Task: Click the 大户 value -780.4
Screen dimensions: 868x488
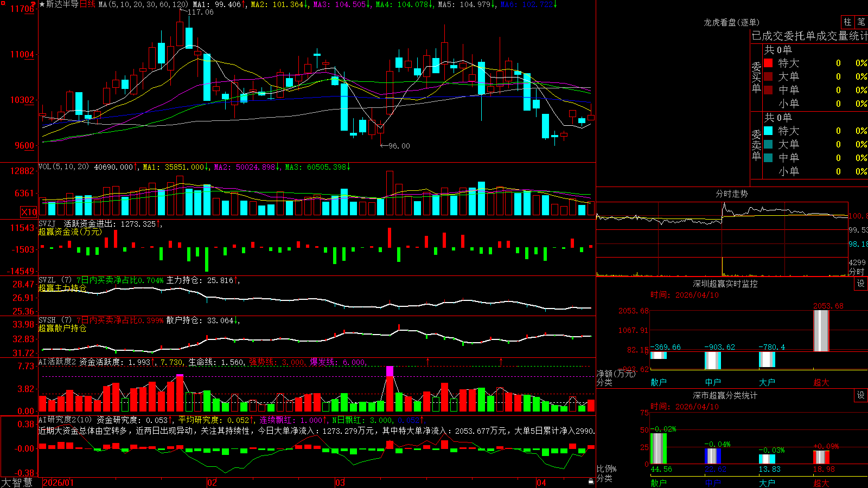Action: click(x=771, y=347)
